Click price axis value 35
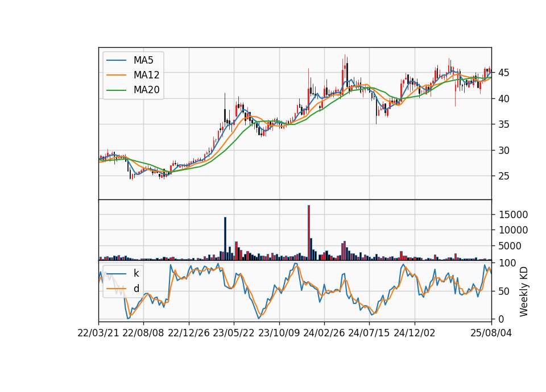546x392 pixels. [x=504, y=124]
